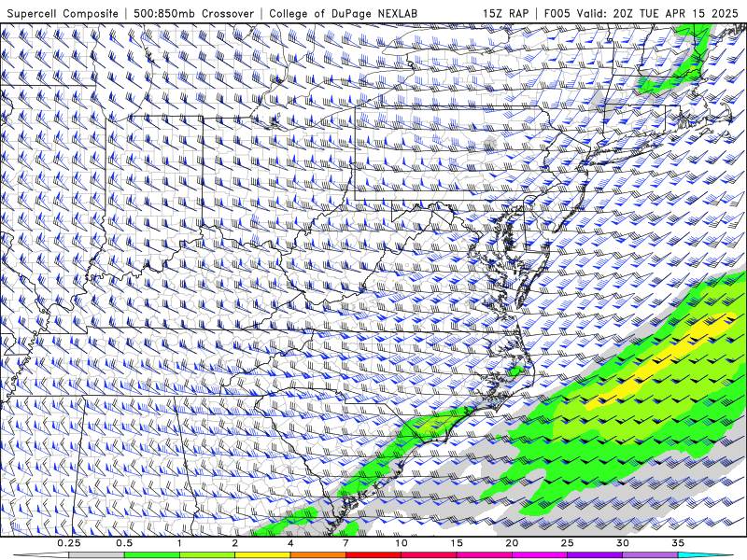
Task: Click the 25 value on the color scale
Action: click(x=567, y=543)
